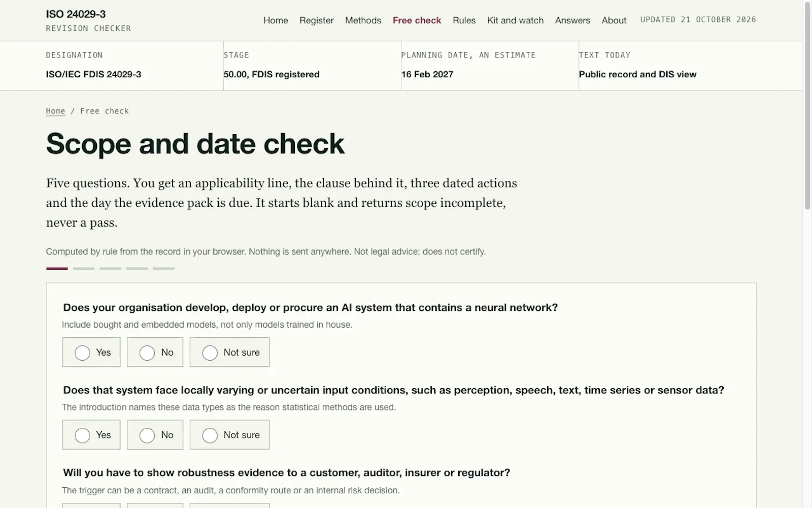Click the fifth progress step indicator
This screenshot has height=508, width=812.
tap(163, 268)
